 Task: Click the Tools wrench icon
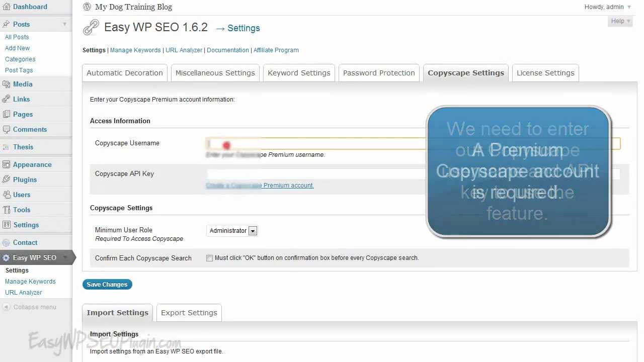pos(6,210)
